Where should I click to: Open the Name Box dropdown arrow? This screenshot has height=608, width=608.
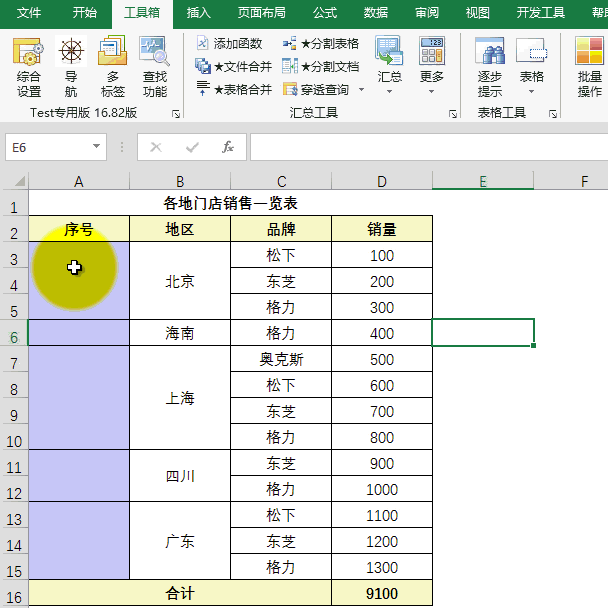click(97, 147)
